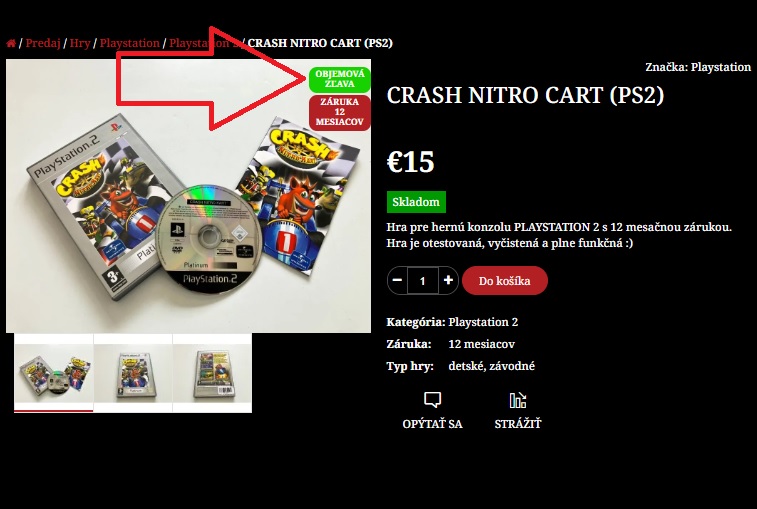Open the Predaj breadcrumb link
This screenshot has width=757, height=509.
[43, 43]
